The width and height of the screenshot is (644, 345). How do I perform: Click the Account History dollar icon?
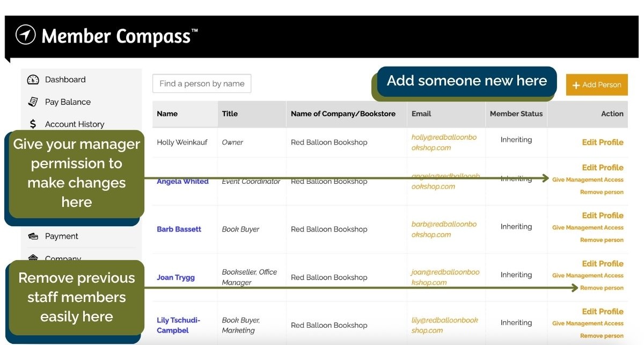(33, 124)
